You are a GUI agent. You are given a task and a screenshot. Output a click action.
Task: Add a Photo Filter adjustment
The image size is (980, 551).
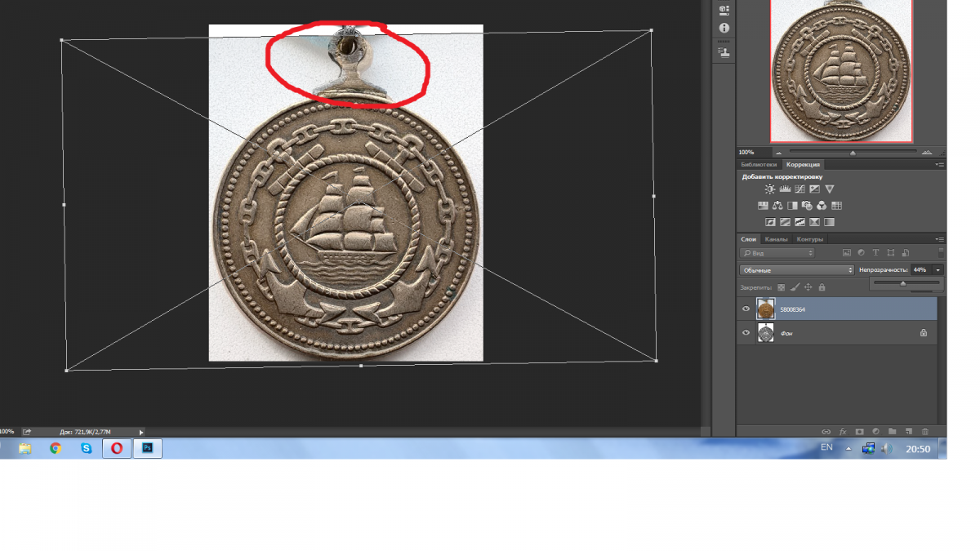[807, 206]
